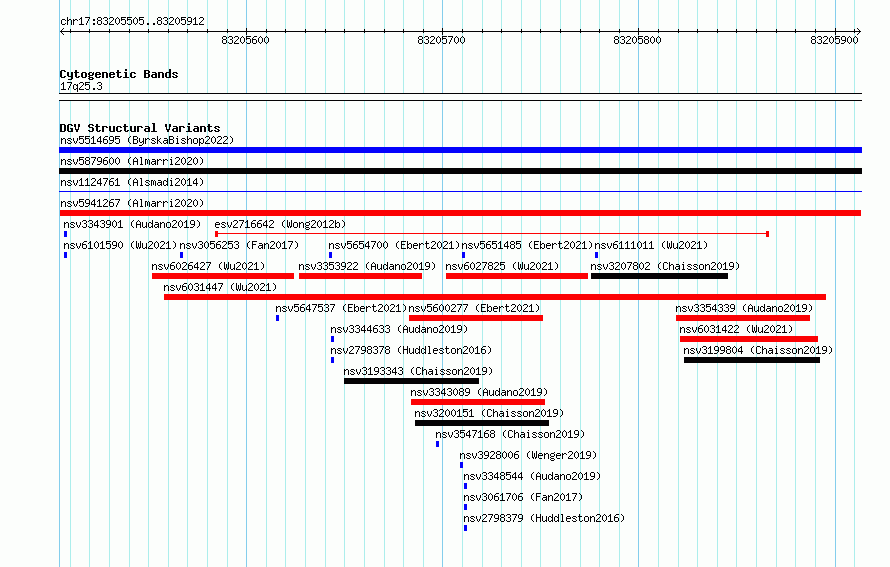Open nsv3928006 (Wenger2019) label
The height and width of the screenshot is (567, 890).
pyautogui.click(x=528, y=455)
